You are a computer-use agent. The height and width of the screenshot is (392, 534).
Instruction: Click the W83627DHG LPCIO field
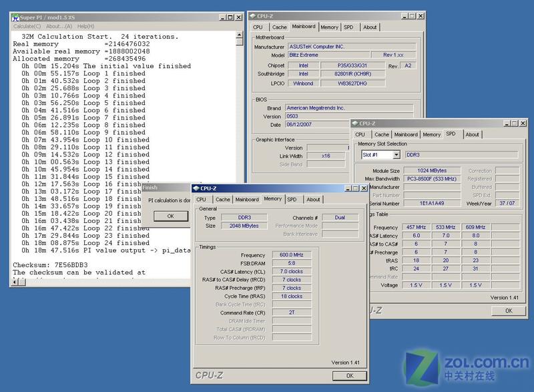352,83
